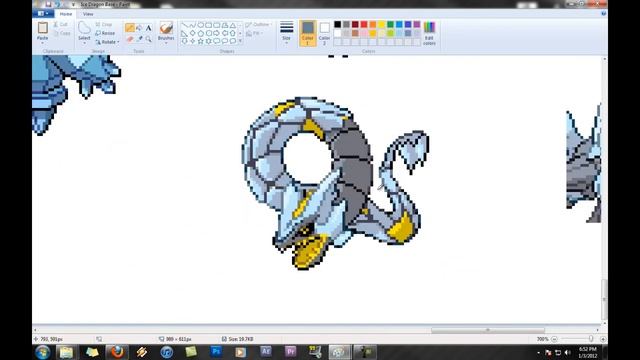The height and width of the screenshot is (360, 640).
Task: Select the Color picker eyedropper tool
Action: click(139, 39)
